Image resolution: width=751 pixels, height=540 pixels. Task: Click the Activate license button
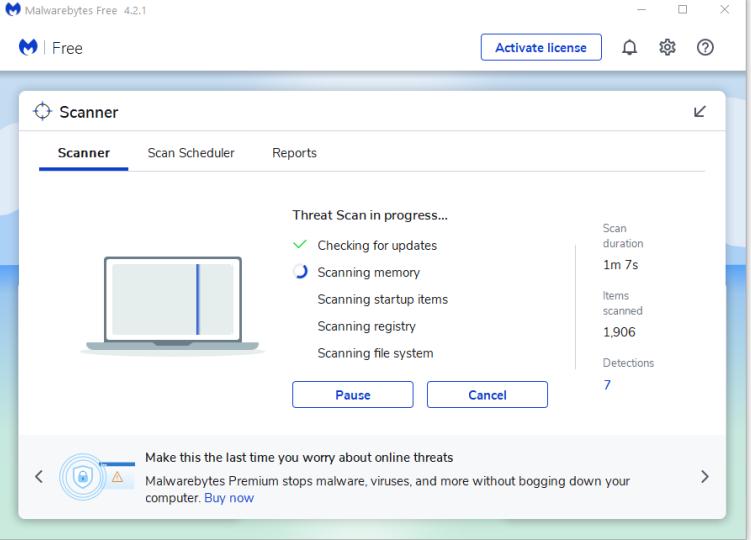pyautogui.click(x=541, y=47)
